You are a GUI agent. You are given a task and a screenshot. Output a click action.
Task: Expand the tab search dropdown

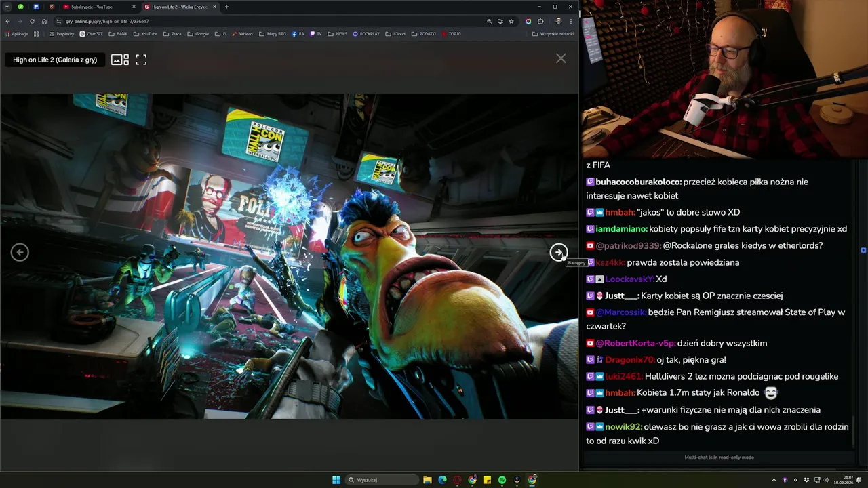coord(7,7)
